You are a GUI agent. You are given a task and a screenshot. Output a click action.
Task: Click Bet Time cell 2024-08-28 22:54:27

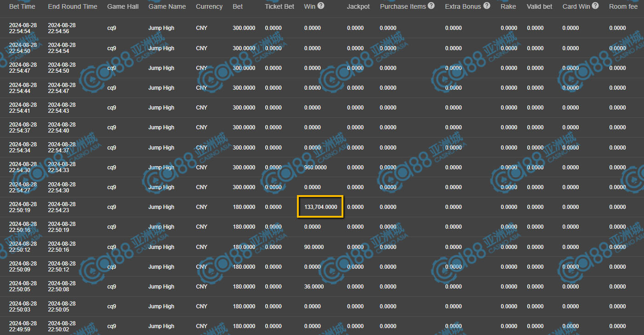click(23, 187)
